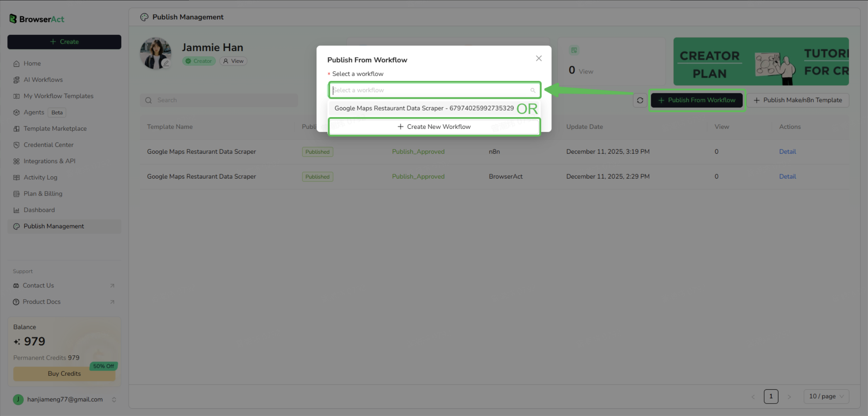Image resolution: width=868 pixels, height=416 pixels.
Task: Click the refresh icon beside Publish From Workflow
Action: 640,100
